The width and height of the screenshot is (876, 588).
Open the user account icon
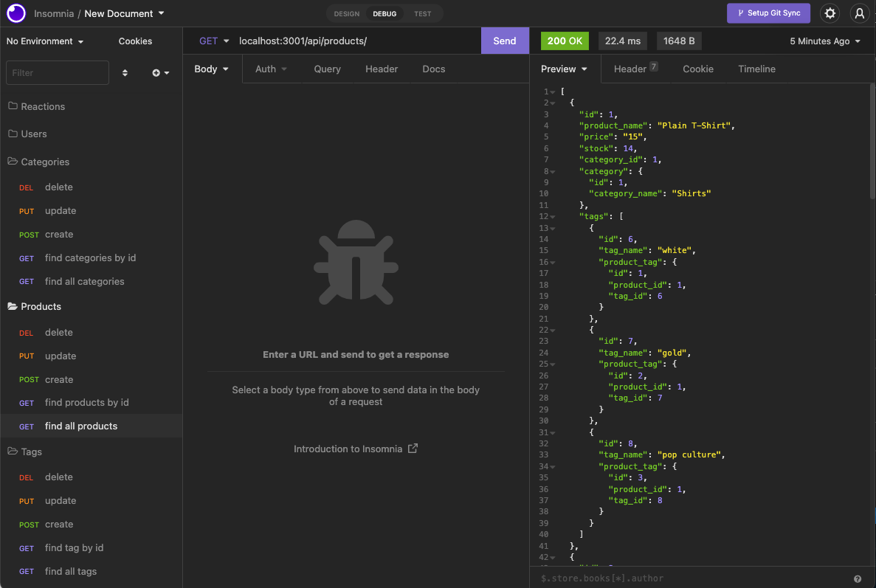[859, 13]
